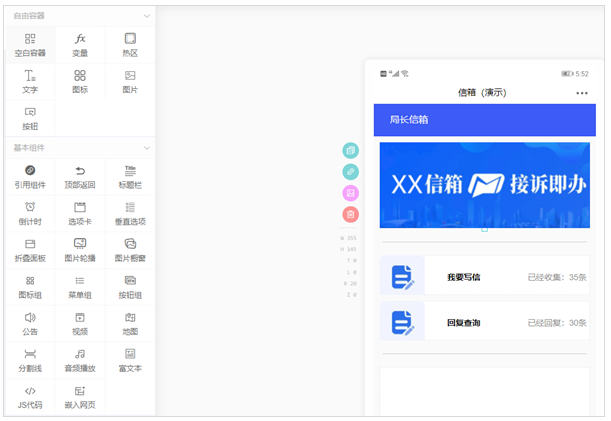Click the red delete trash floating button

351,214
